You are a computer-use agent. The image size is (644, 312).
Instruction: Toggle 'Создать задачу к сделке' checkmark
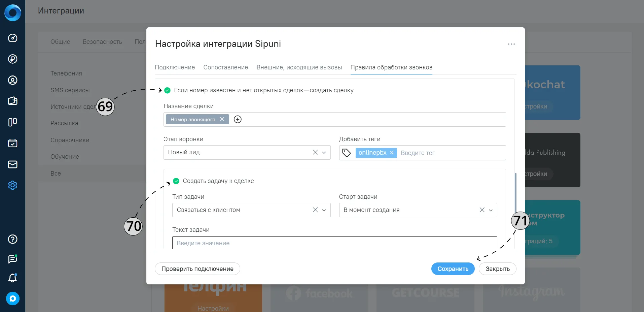176,181
